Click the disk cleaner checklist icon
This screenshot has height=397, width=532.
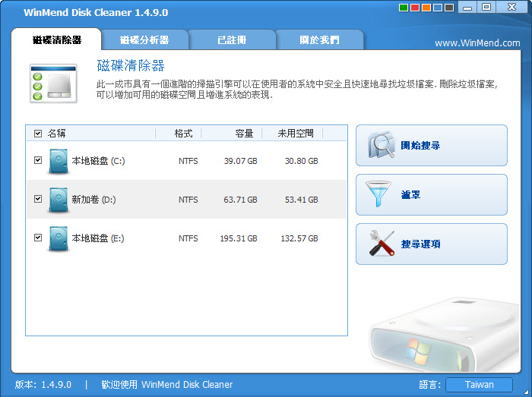54,83
